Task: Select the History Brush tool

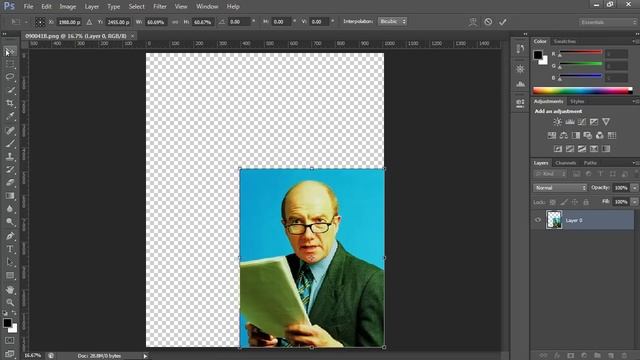Action: (10, 169)
